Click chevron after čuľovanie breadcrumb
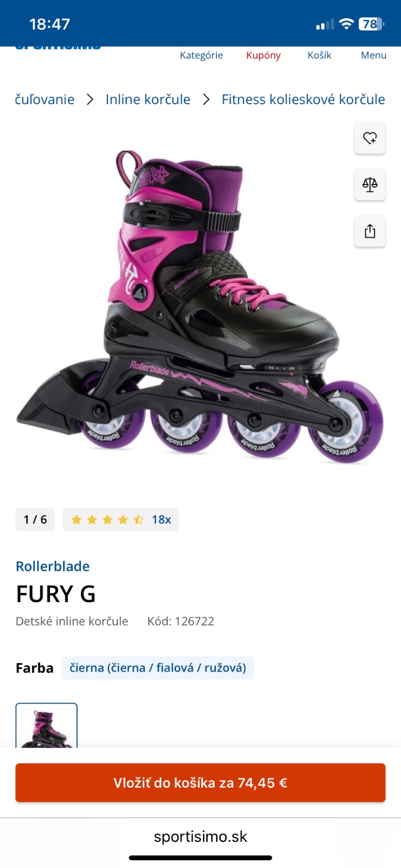 point(90,100)
